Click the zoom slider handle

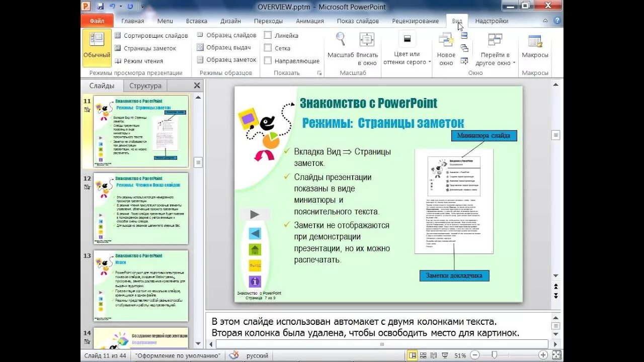495,355
